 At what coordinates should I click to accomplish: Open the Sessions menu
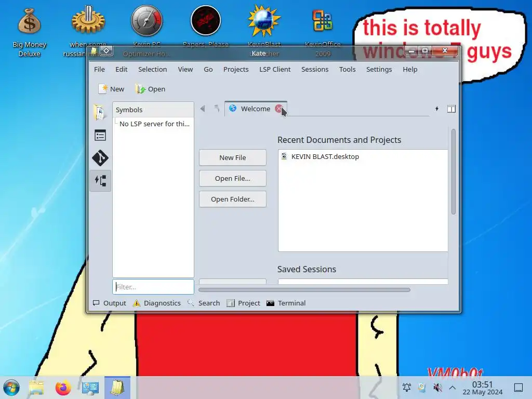(x=315, y=69)
